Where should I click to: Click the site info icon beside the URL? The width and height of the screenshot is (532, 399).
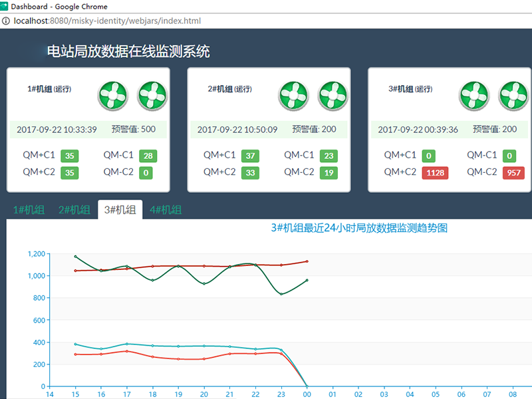point(6,21)
